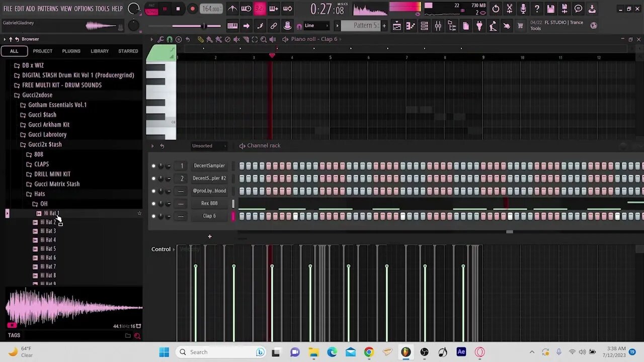Enable wait for input before recording
644x362 pixels.
[x=246, y=9]
